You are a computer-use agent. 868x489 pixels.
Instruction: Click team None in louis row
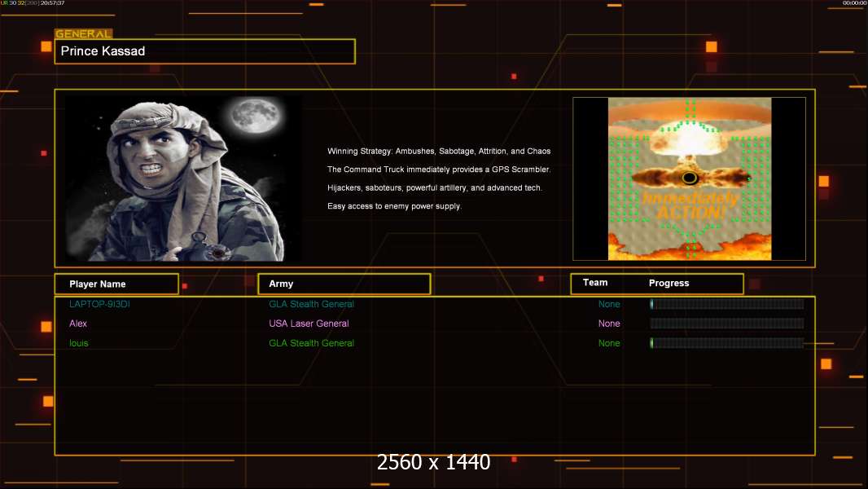coord(609,343)
